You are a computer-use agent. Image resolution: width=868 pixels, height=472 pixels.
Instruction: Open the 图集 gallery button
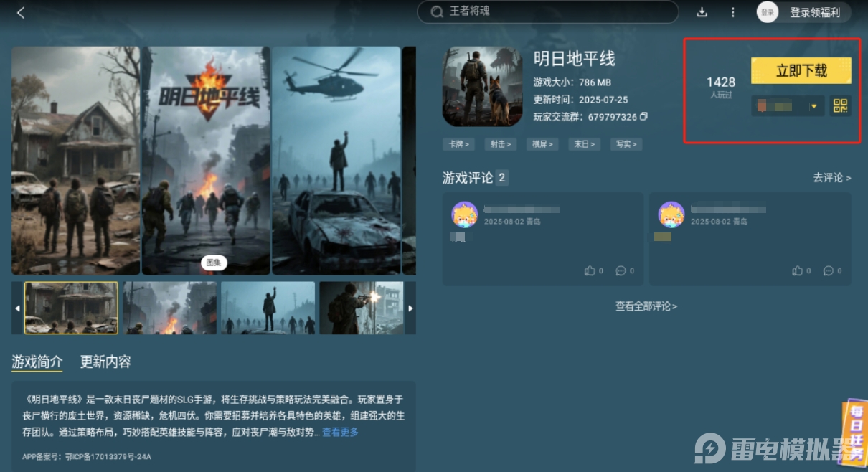click(x=214, y=263)
